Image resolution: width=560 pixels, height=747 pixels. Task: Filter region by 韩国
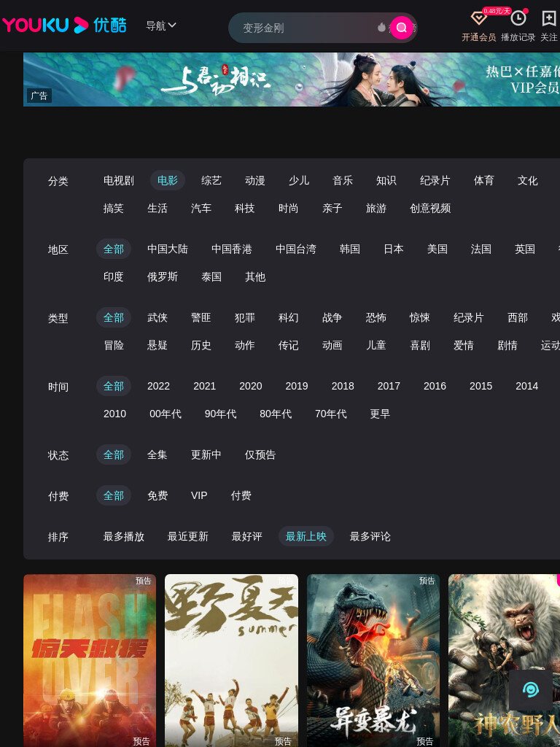click(350, 249)
